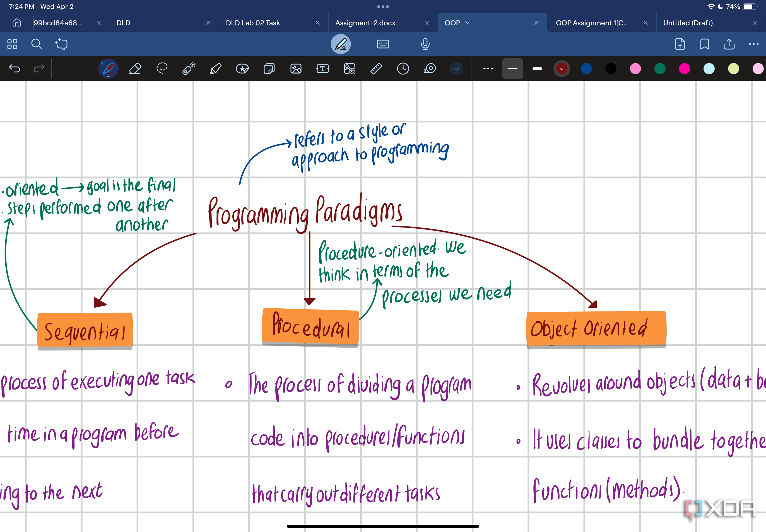Switch to the DLD tab

click(123, 23)
